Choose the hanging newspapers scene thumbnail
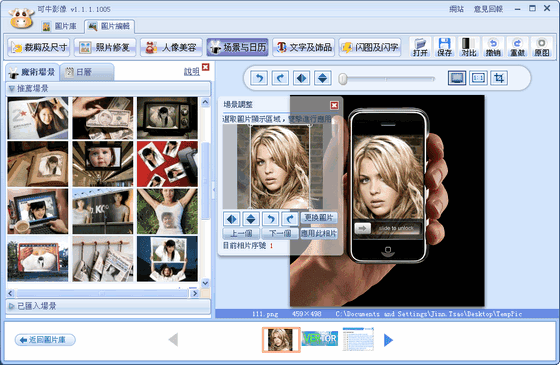 pyautogui.click(x=103, y=259)
